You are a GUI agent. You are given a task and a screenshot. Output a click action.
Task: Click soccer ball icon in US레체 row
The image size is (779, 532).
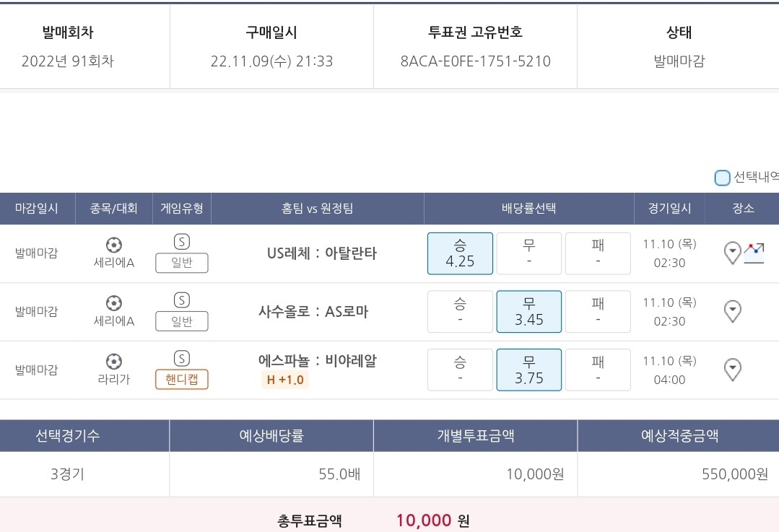pos(114,245)
